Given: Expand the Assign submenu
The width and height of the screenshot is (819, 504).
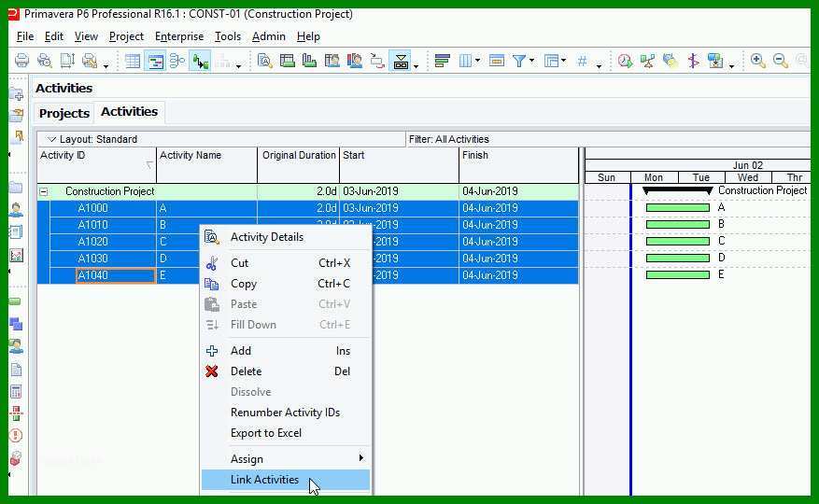Looking at the screenshot, I should [x=286, y=459].
